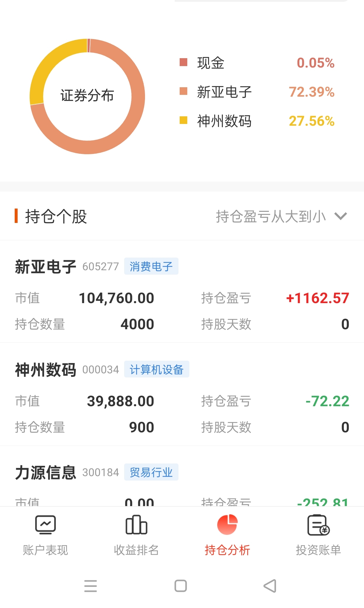
Task: Expand the 持仓盈亏从大到小 sort chevron
Action: point(341,216)
